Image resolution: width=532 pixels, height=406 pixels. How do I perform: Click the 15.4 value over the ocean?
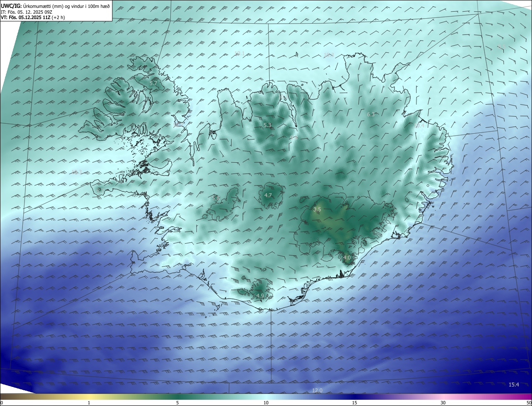514,385
